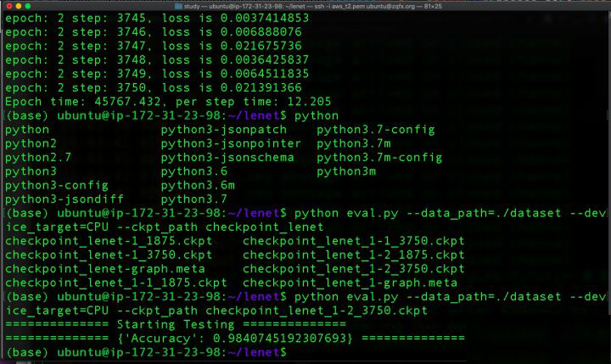Screen dimensions: 611x364
Task: Select the file name 'checkpoint_lenet_1-2_1875.ckpt'
Action: click(353, 255)
